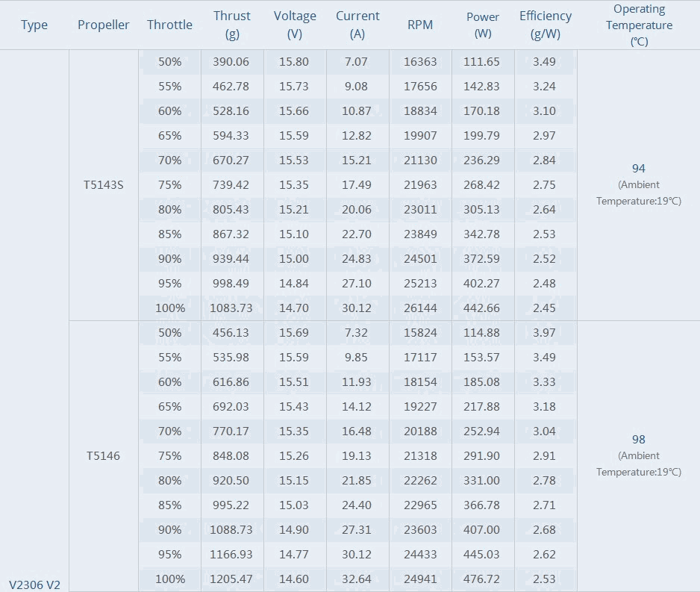Click the 94 operating temperature value
Image resolution: width=700 pixels, height=592 pixels.
pyautogui.click(x=638, y=168)
